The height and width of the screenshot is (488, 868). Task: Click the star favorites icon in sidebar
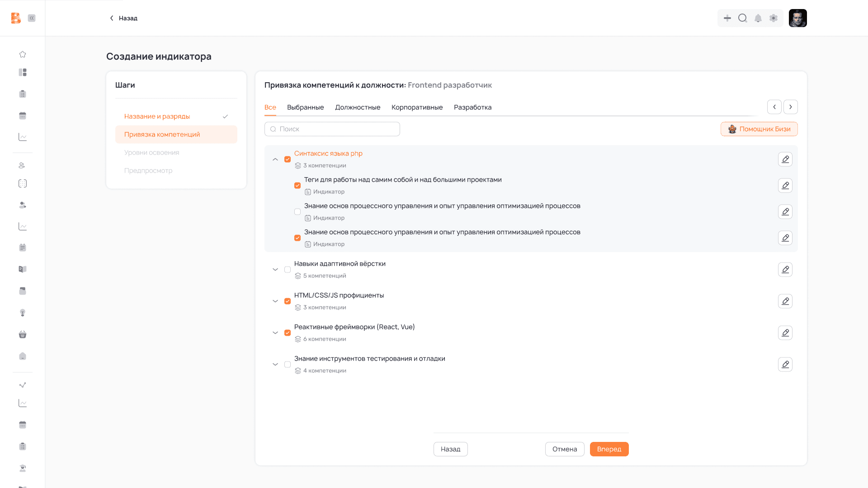[x=23, y=54]
